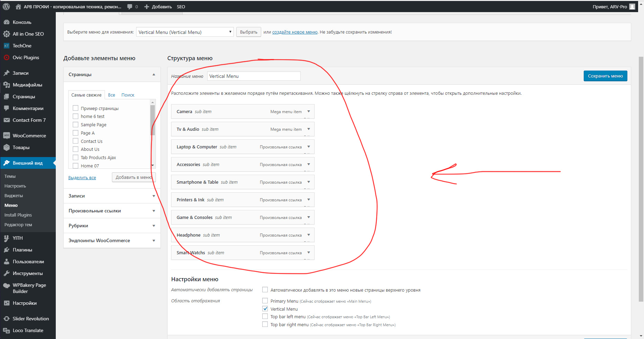Open Плагины plug icon

click(7, 250)
